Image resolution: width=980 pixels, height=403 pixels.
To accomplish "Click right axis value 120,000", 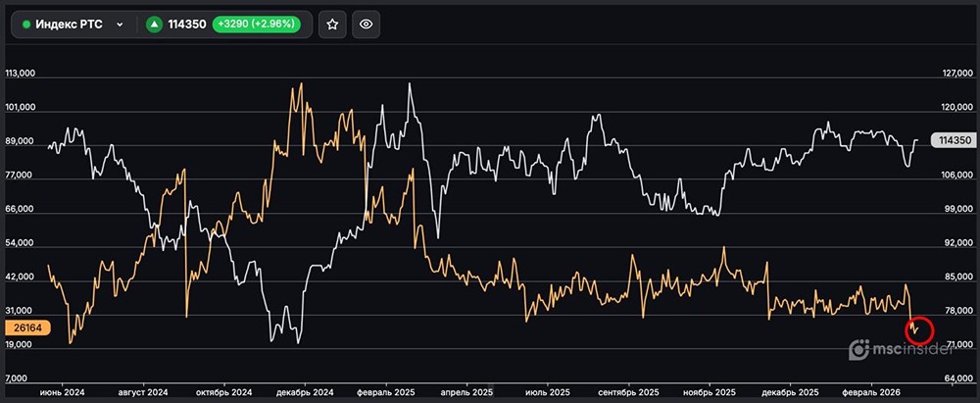I will click(x=957, y=107).
